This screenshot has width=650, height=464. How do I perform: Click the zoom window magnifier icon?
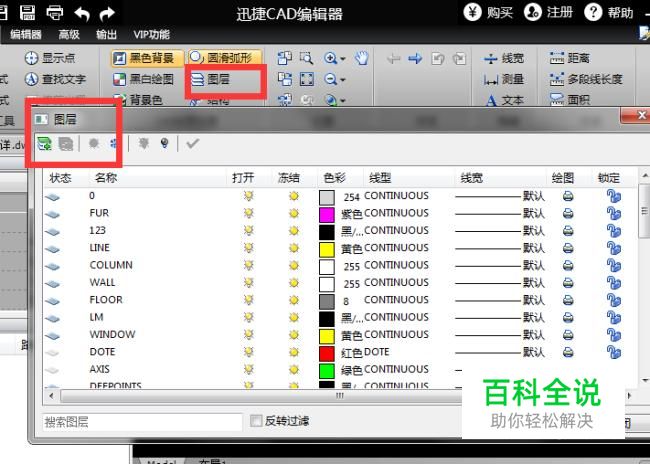(x=306, y=58)
